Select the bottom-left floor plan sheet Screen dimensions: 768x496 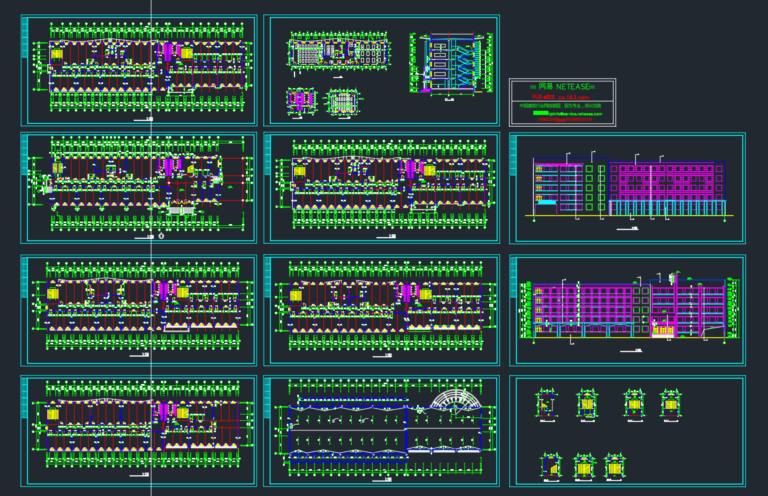[x=139, y=431]
